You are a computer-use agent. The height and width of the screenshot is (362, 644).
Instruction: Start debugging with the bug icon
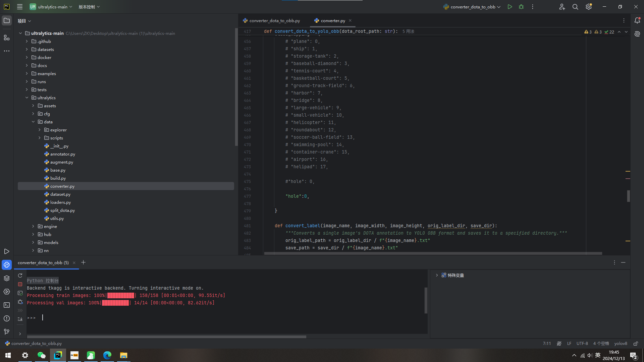tap(521, 7)
